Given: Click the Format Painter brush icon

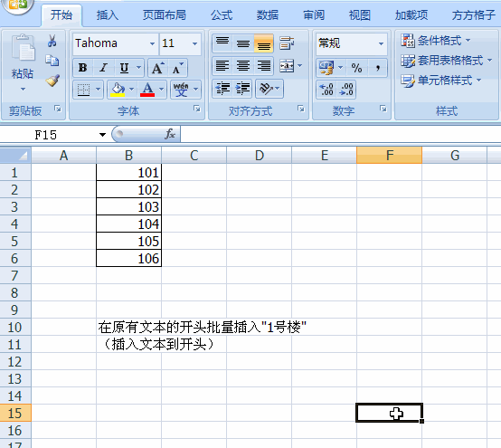Looking at the screenshot, I should [x=52, y=81].
